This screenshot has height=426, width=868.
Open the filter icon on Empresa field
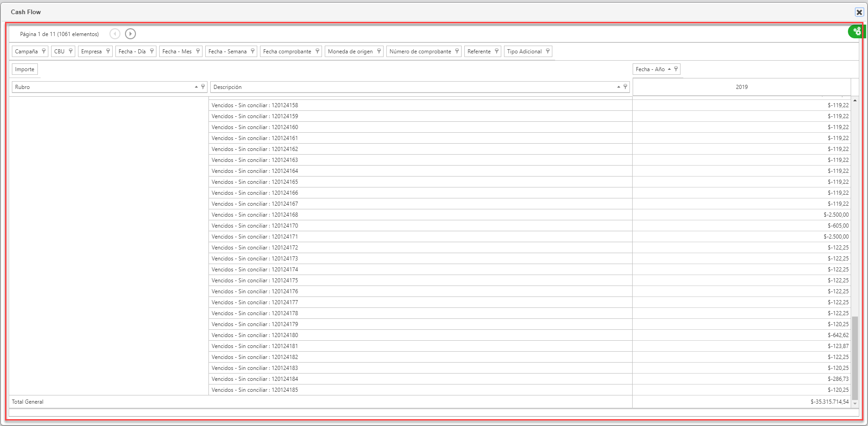click(108, 51)
